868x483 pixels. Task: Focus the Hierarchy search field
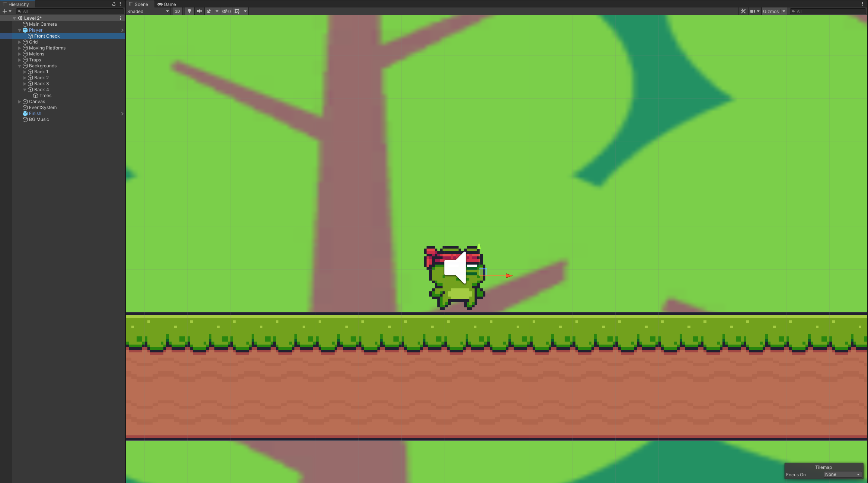(70, 11)
